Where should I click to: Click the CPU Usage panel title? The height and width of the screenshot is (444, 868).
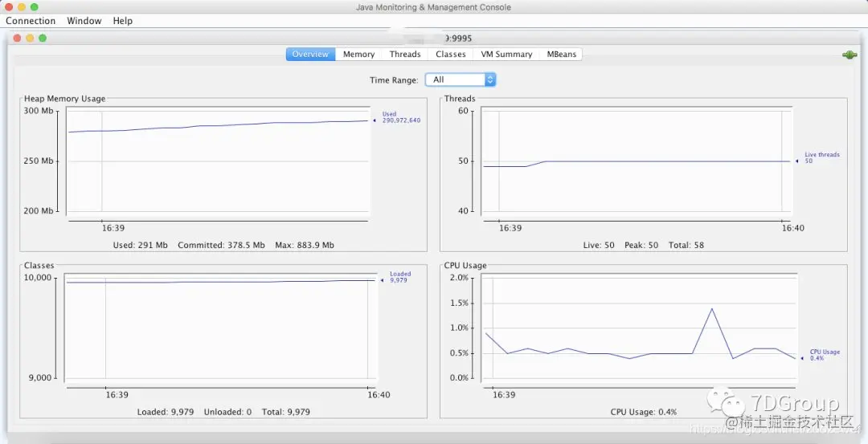pos(465,266)
